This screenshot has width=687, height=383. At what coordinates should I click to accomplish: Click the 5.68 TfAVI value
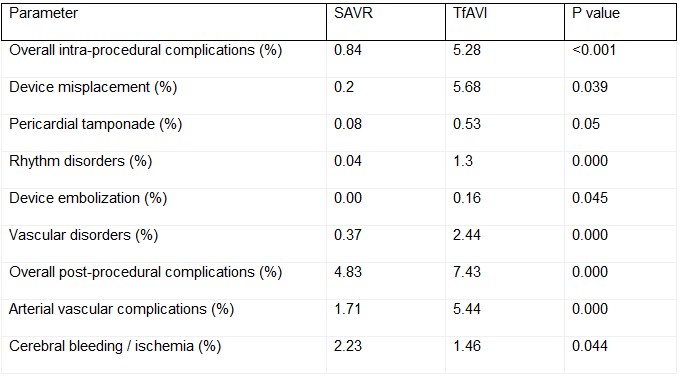[467, 87]
